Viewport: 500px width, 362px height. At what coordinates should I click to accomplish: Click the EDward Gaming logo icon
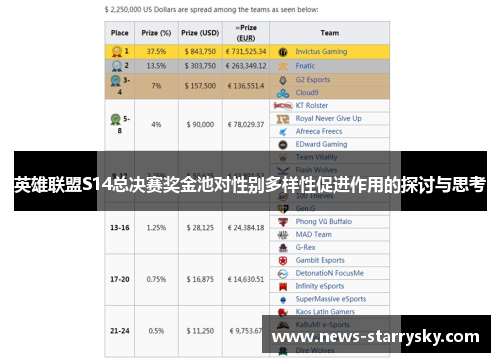[283, 145]
